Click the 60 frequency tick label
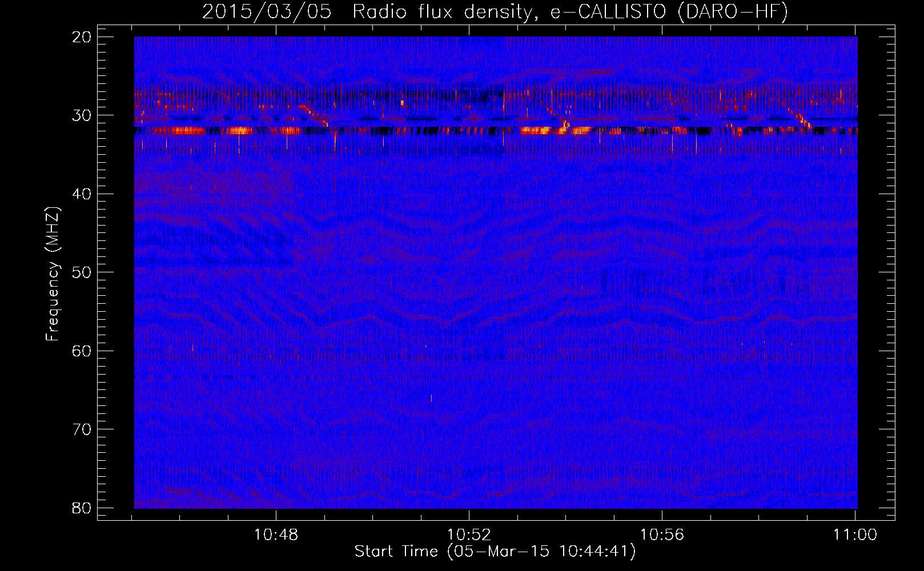924x571 pixels. [x=82, y=351]
